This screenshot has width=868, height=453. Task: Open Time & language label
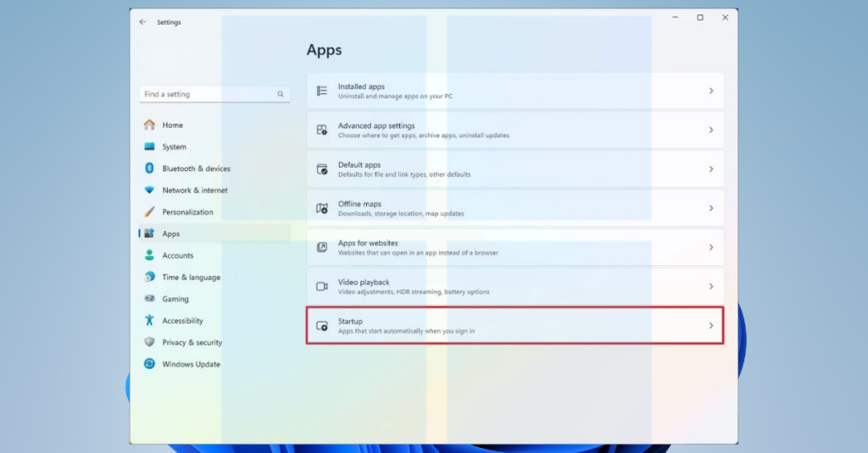pyautogui.click(x=191, y=277)
